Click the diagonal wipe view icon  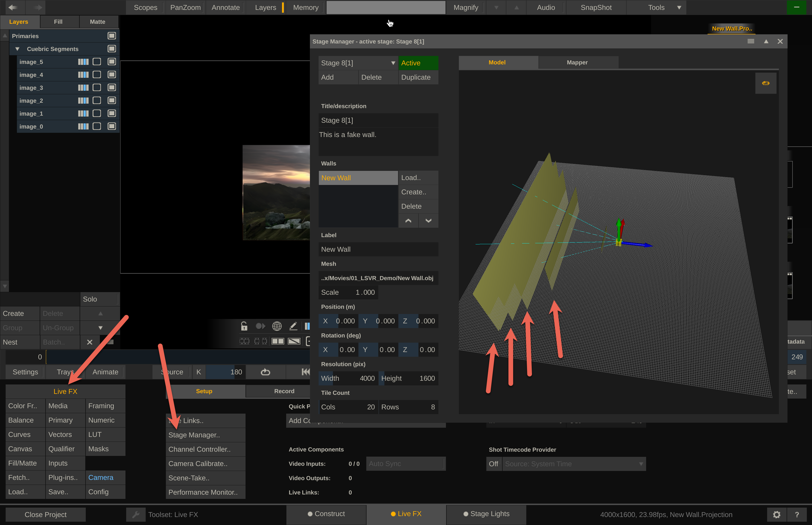(x=294, y=341)
